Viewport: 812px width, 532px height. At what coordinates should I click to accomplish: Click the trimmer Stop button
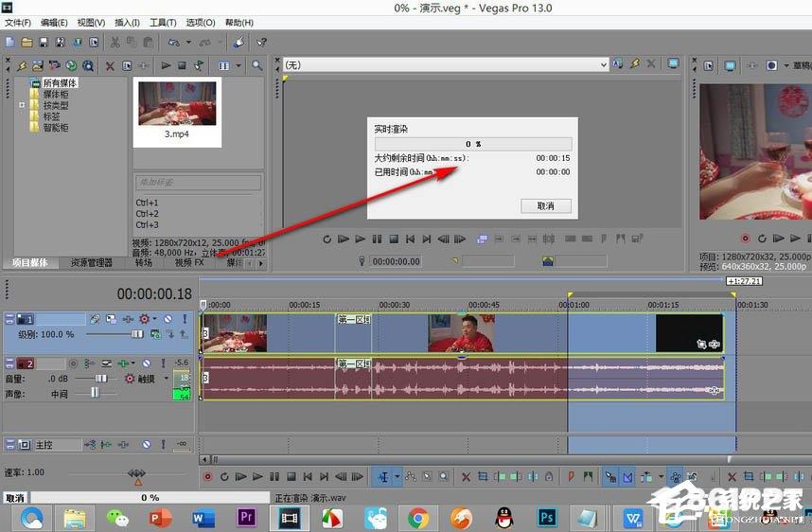coord(394,239)
